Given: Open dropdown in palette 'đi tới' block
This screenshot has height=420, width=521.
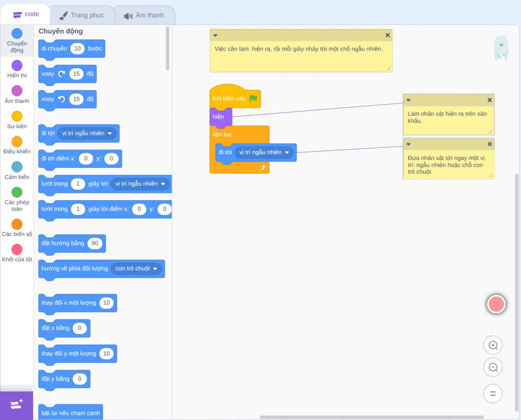Looking at the screenshot, I should click(87, 133).
